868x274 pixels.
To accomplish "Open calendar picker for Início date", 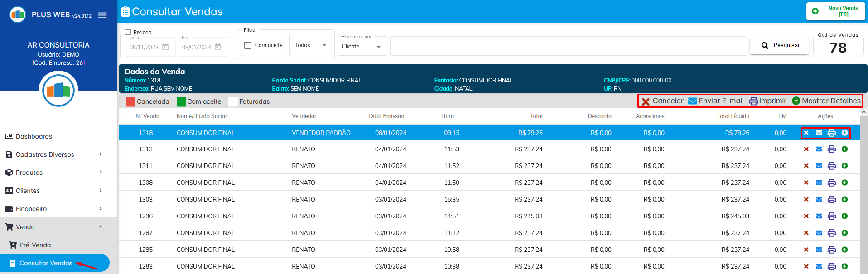I will 165,47.
